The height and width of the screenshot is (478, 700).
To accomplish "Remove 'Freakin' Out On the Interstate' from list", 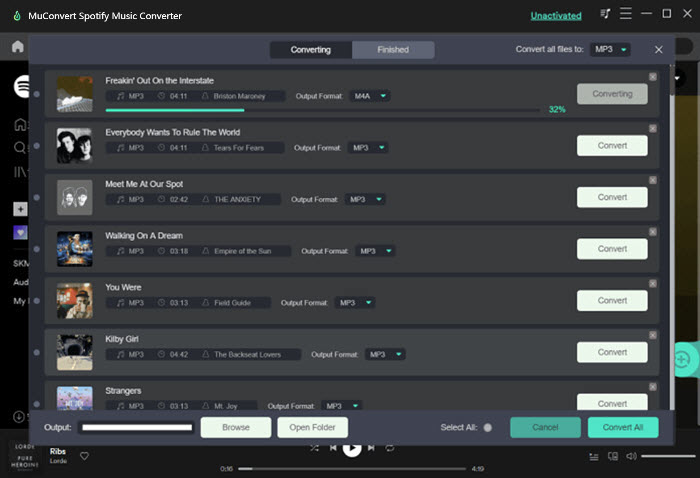I will click(x=653, y=76).
